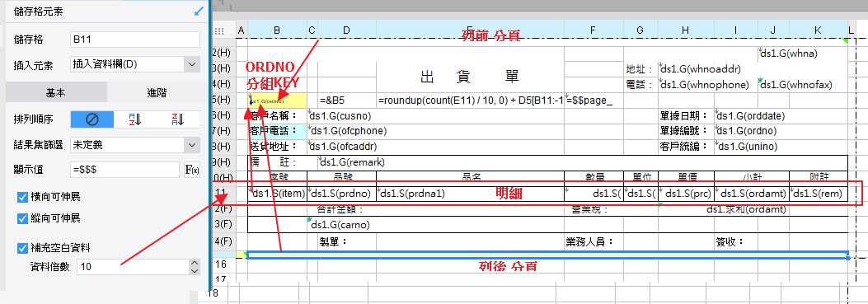Select the yellow ds1.G(ordno) cell B5

pyautogui.click(x=277, y=101)
